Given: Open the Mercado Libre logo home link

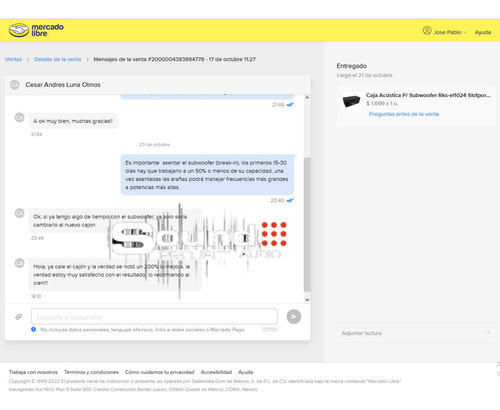Looking at the screenshot, I should pos(36,30).
